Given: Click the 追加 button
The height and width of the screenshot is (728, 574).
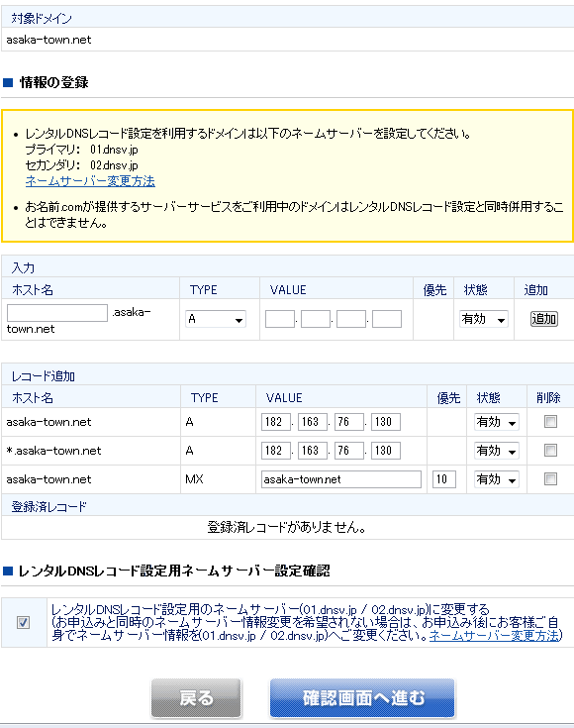Looking at the screenshot, I should click(x=544, y=319).
